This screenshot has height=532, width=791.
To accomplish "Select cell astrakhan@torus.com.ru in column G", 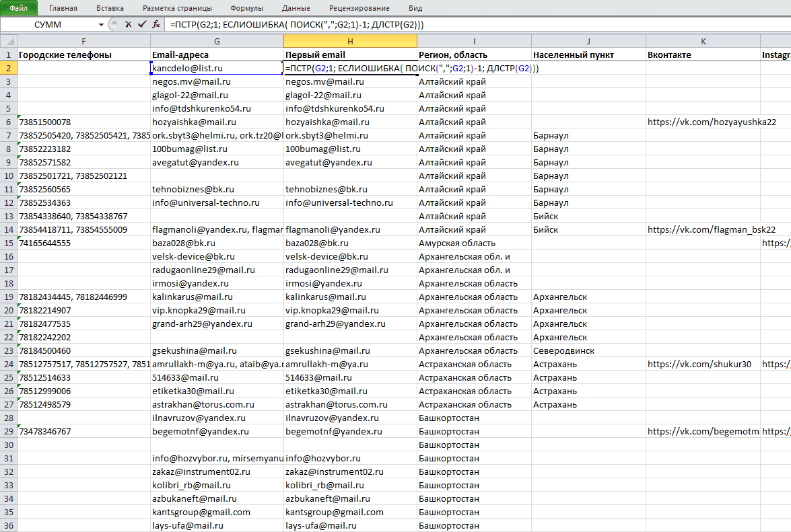I will [217, 404].
